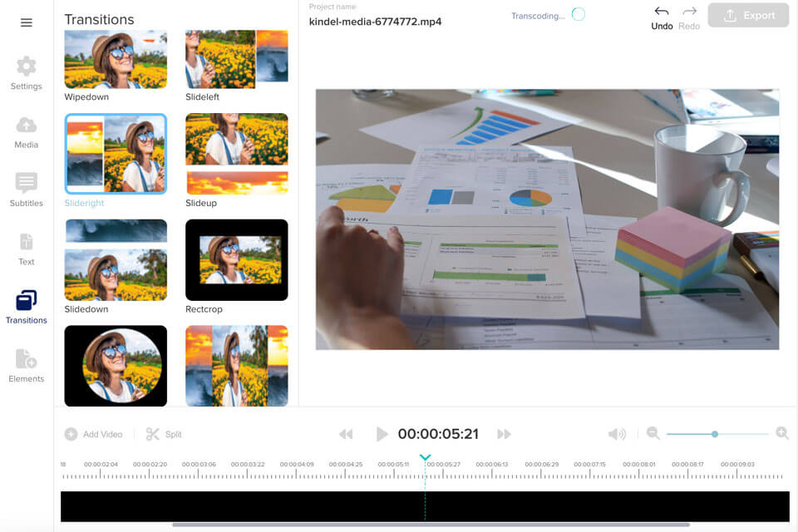Open the Subtitles panel

tap(27, 190)
